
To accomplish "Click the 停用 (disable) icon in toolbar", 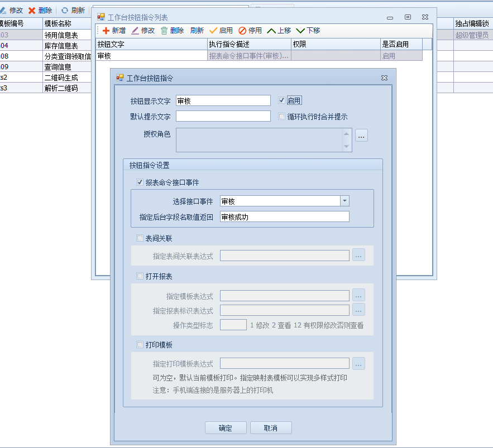I will [x=242, y=31].
